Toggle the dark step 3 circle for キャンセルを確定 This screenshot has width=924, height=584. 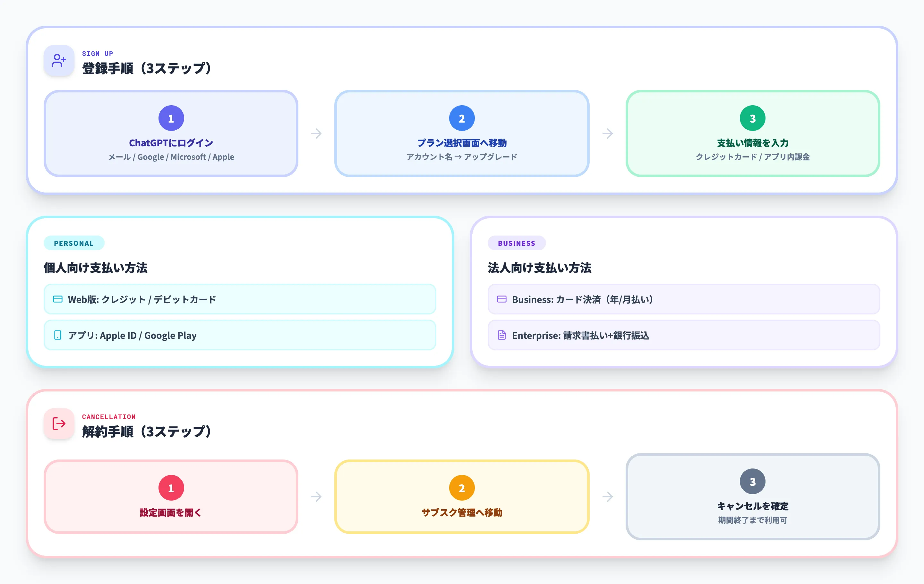tap(752, 481)
